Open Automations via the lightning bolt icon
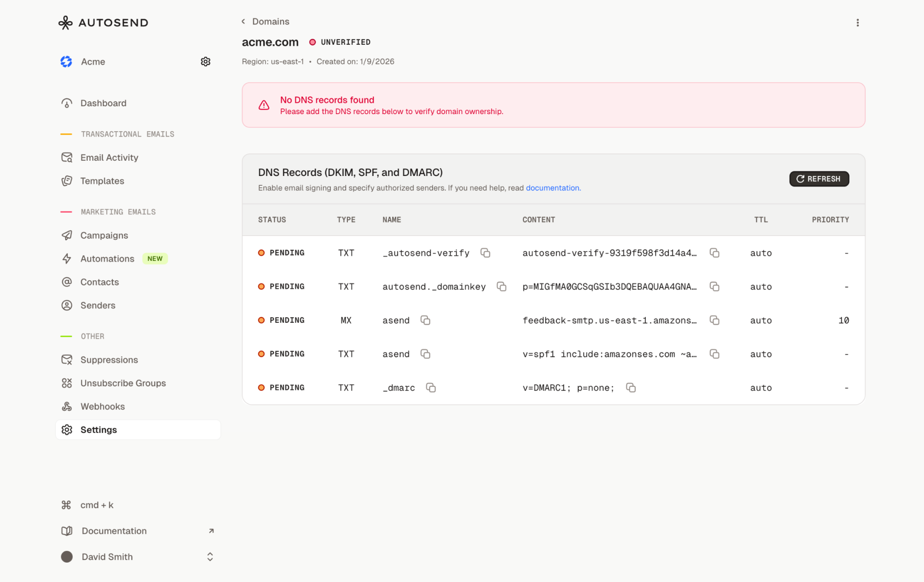 (x=67, y=259)
